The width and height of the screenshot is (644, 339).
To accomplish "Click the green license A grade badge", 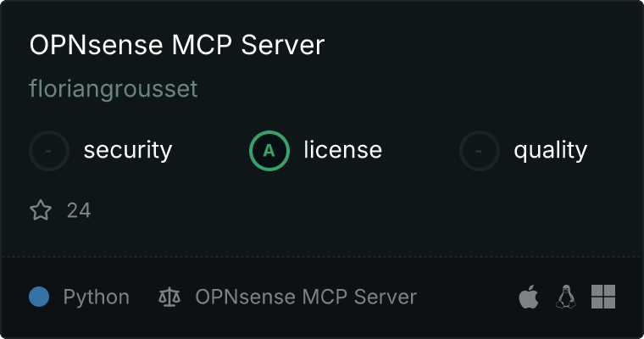I will pyautogui.click(x=269, y=151).
